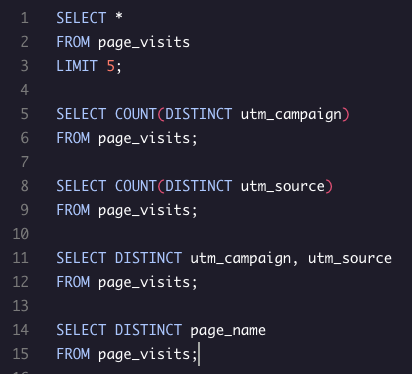
Task: Click utm_campaign on line 11
Action: coord(241,258)
